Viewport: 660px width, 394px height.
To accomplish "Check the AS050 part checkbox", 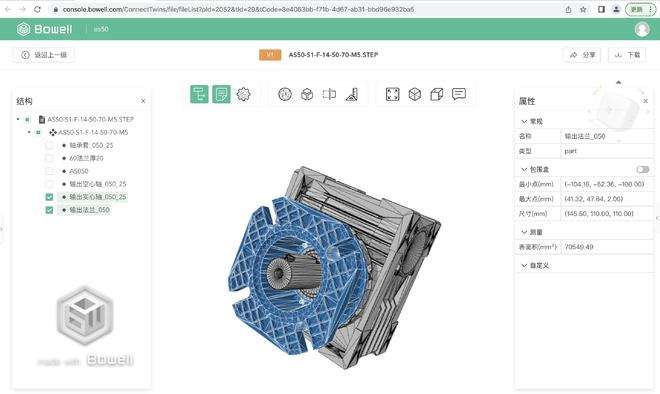I will pos(49,171).
